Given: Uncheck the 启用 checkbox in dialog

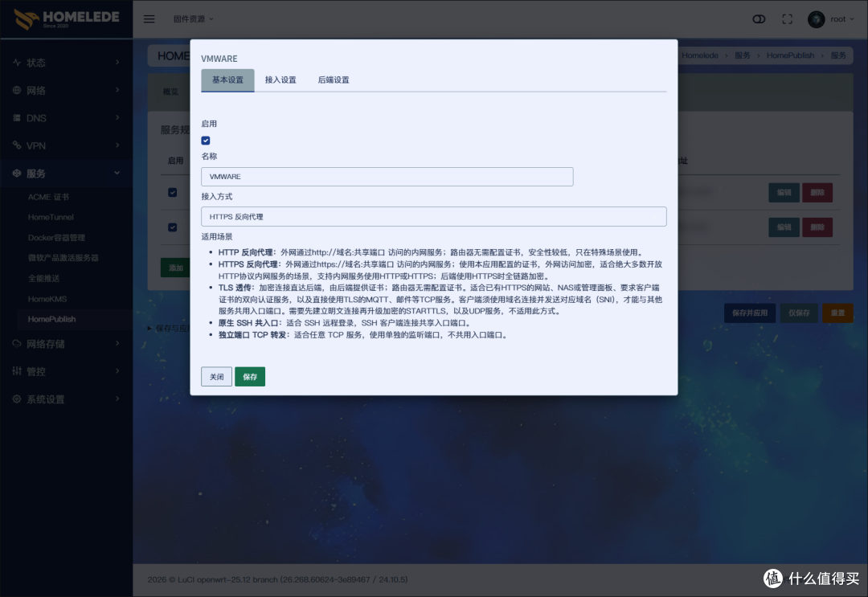Looking at the screenshot, I should coord(206,141).
